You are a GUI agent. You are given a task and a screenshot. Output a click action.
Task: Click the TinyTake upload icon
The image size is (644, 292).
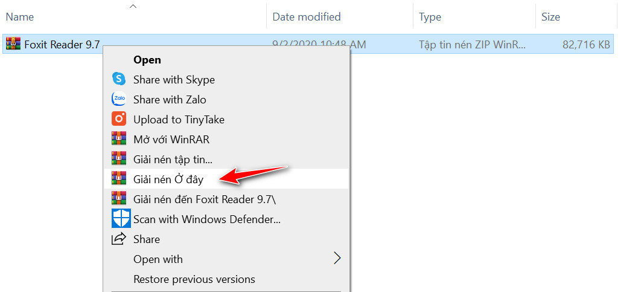coord(119,119)
